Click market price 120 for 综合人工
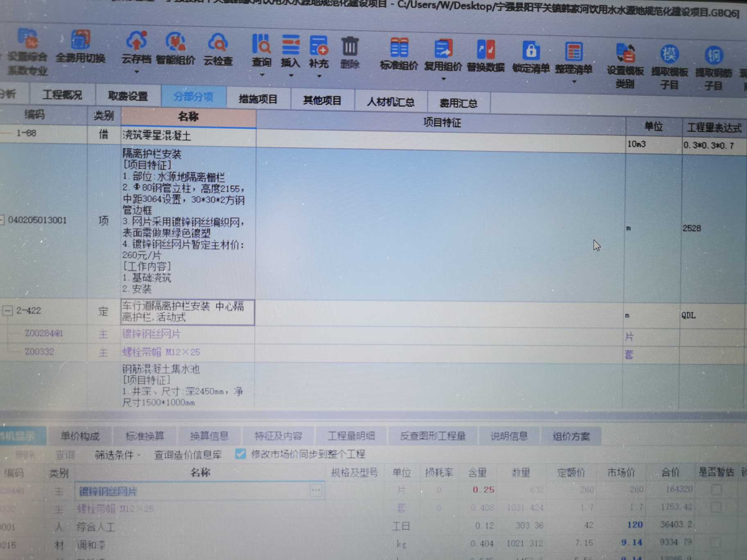Viewport: 747px width, 560px height. [635, 525]
